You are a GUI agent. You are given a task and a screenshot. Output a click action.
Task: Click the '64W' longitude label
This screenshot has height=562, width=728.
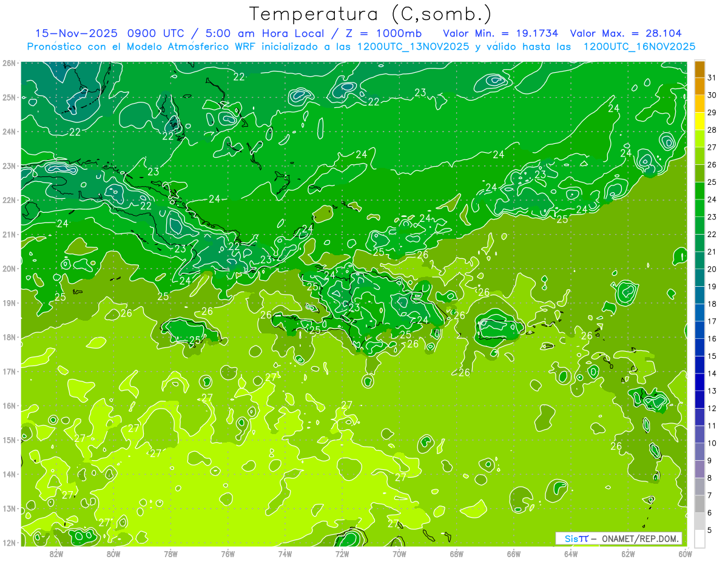click(x=571, y=553)
